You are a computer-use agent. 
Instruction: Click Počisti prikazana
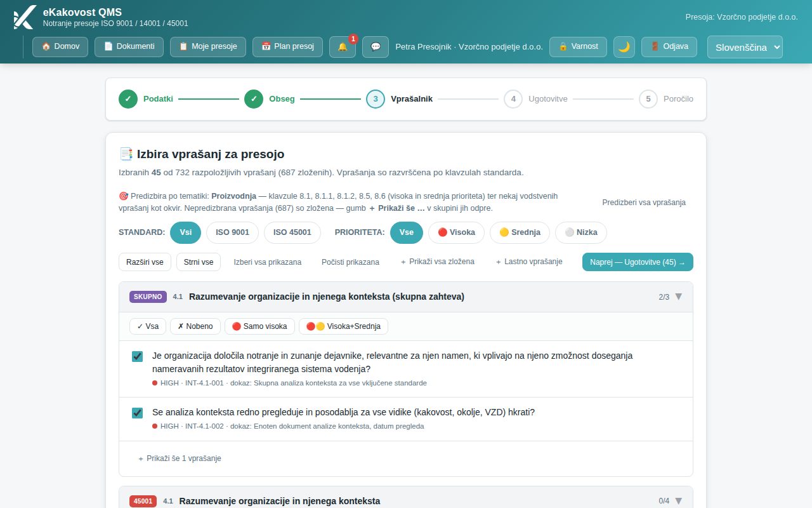click(350, 262)
